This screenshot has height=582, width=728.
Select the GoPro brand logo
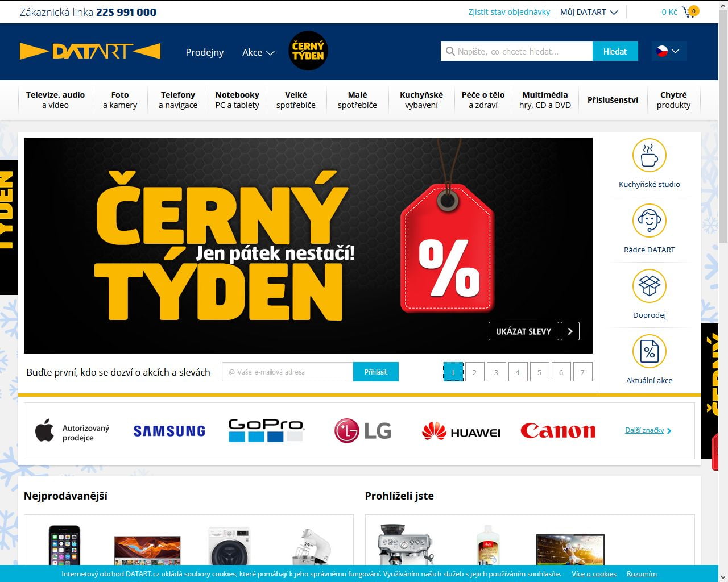pyautogui.click(x=266, y=431)
